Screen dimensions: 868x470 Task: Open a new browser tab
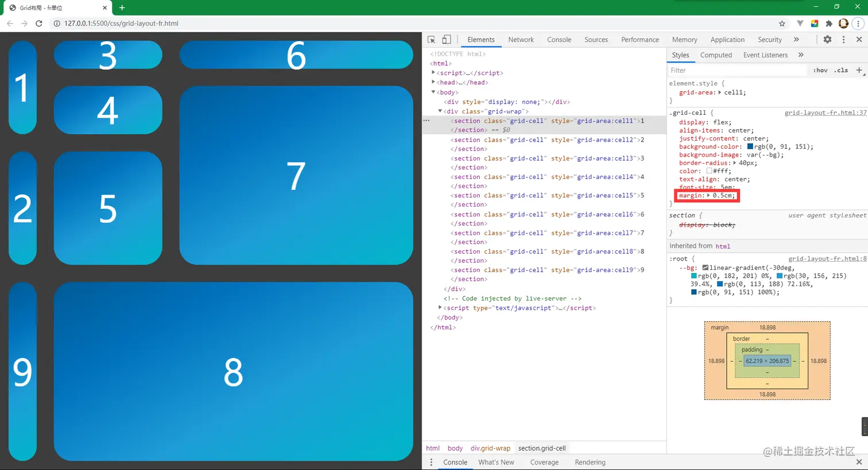pyautogui.click(x=122, y=7)
